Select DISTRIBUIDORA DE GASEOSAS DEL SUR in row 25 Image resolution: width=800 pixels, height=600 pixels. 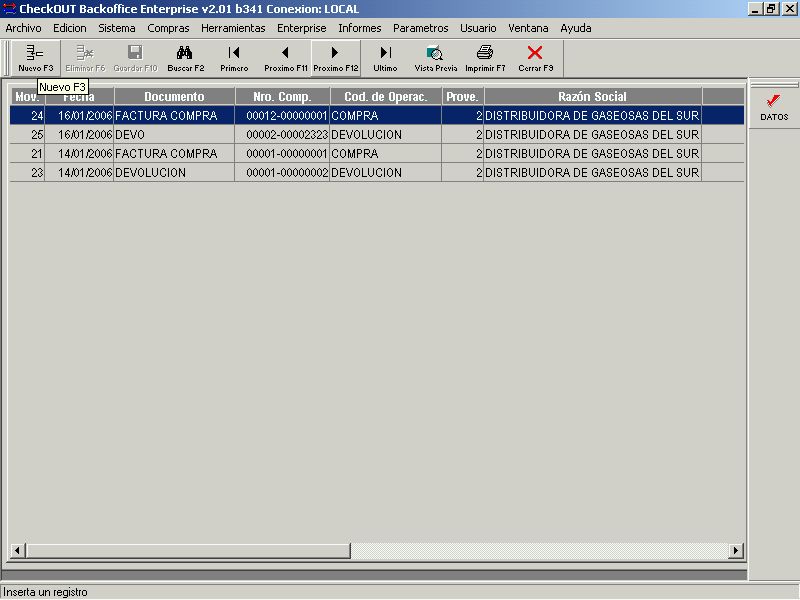point(593,135)
